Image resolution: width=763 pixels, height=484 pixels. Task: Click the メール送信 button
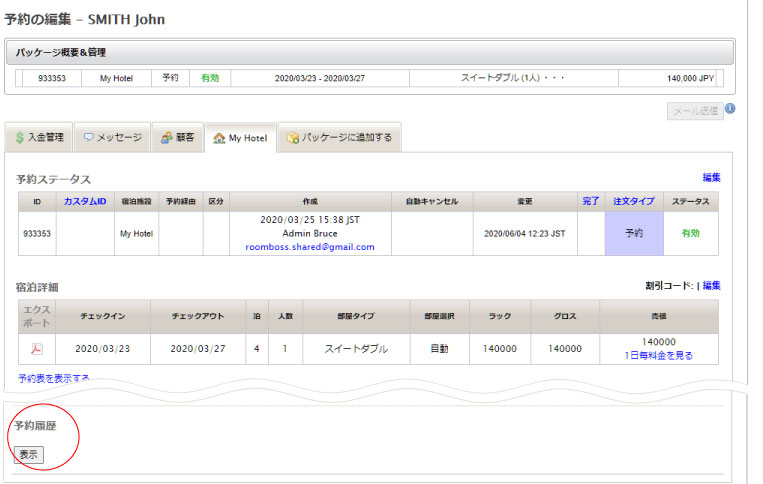click(x=694, y=111)
